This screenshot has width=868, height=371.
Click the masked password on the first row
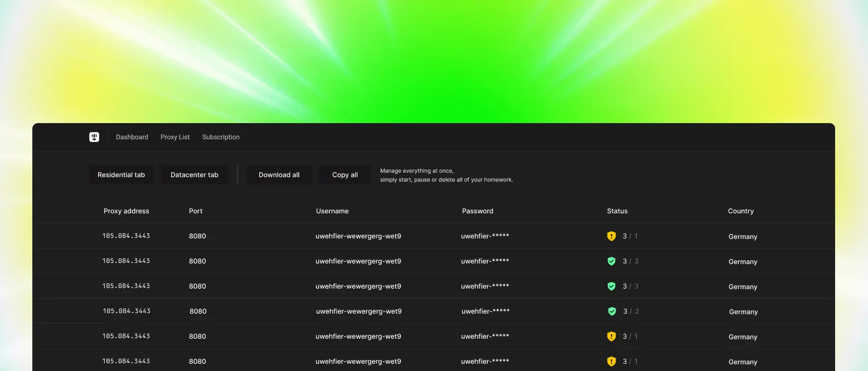[485, 236]
